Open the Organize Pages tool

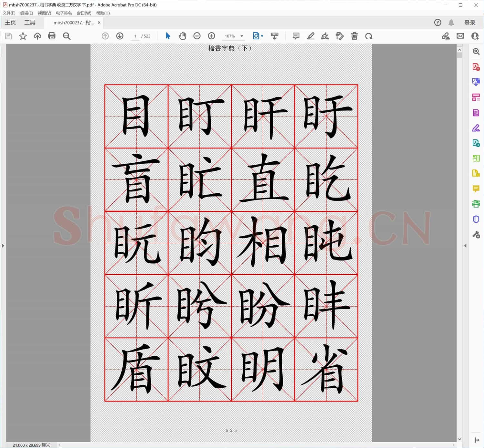[x=476, y=97]
